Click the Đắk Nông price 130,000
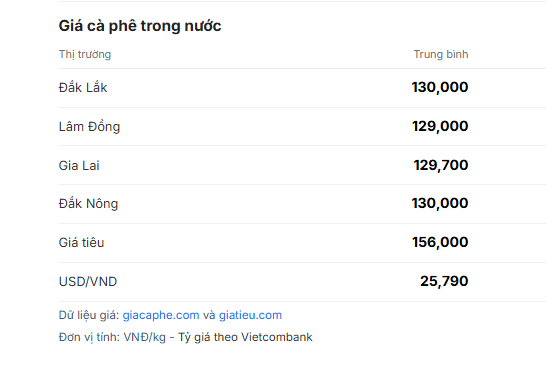Viewport: 546px width, 368px height. [440, 203]
